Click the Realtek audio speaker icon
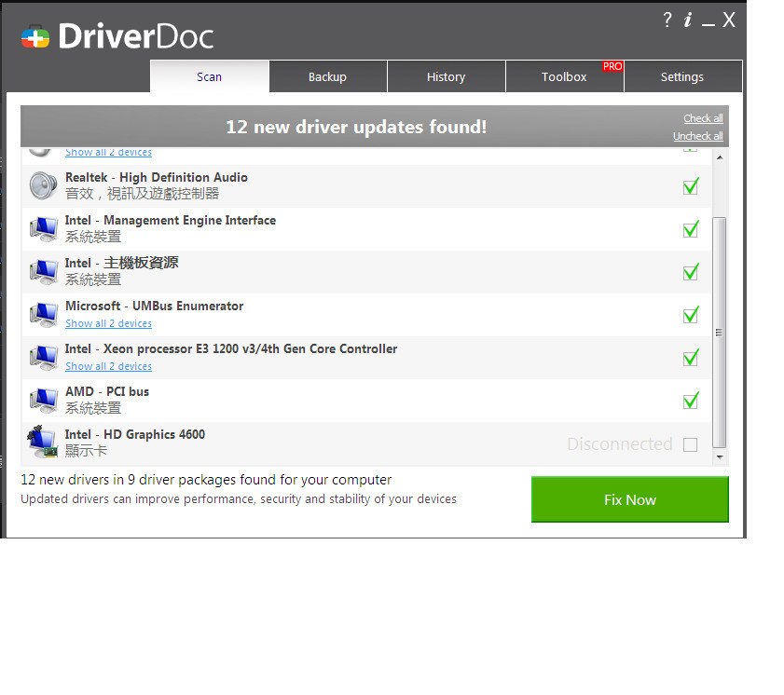 [43, 185]
